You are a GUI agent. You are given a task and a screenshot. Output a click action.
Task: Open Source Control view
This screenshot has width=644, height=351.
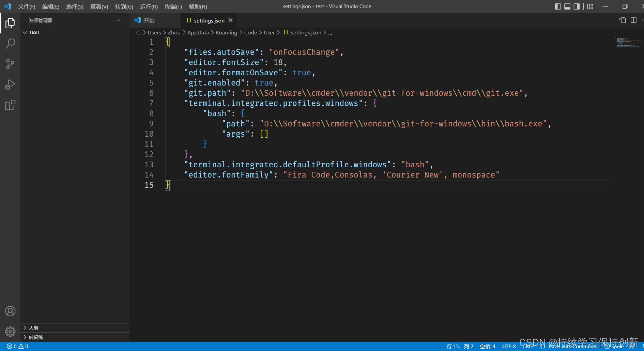[x=10, y=64]
